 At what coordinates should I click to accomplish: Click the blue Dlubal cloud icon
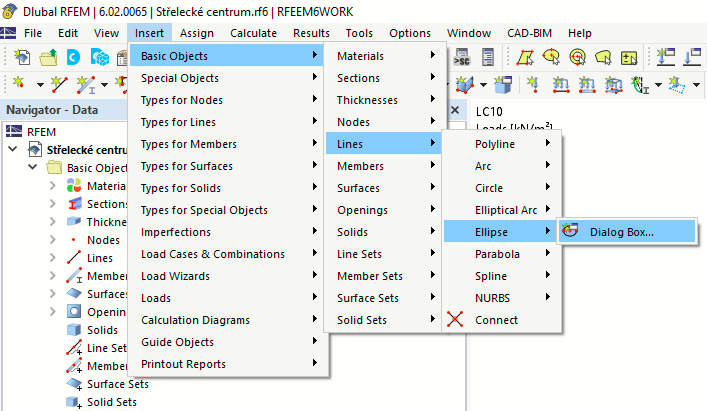pyautogui.click(x=74, y=58)
